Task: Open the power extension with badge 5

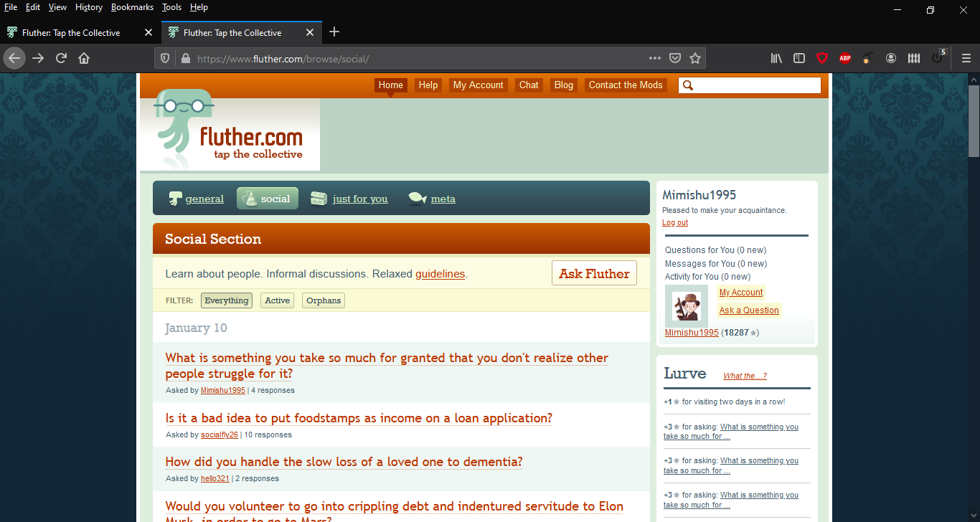Action: (x=938, y=57)
